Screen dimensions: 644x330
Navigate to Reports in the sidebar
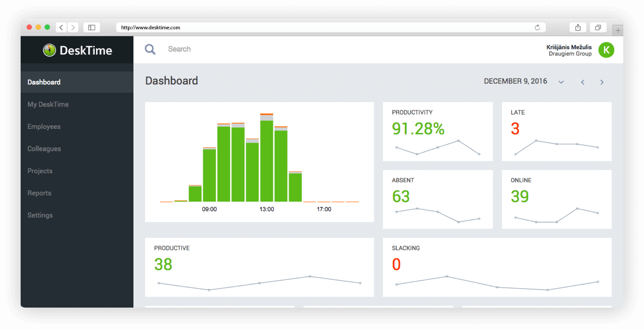[39, 193]
